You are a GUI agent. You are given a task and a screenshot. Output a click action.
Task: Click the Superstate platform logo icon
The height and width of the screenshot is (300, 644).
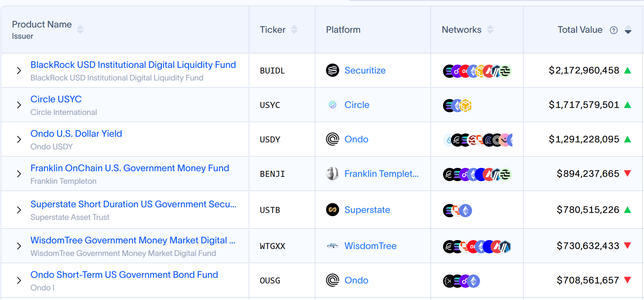click(x=332, y=210)
